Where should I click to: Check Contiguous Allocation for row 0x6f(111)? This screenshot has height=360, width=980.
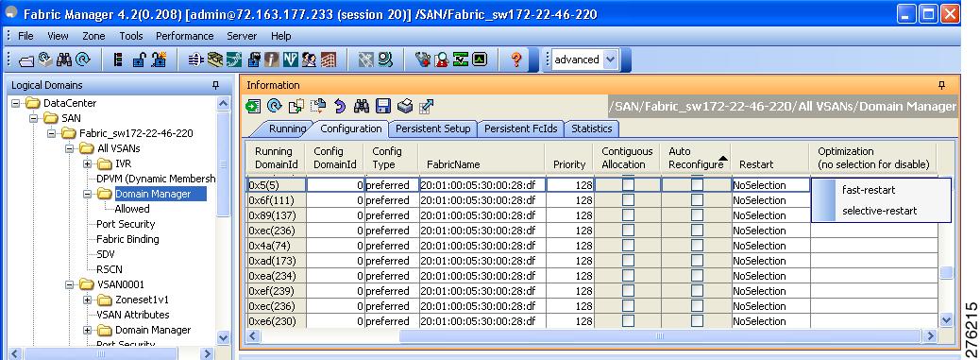coord(628,200)
